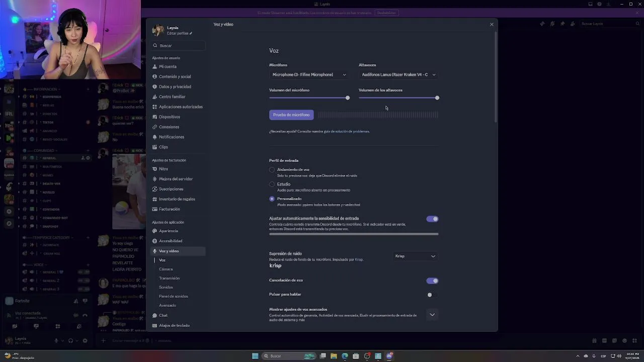Viewport: 644px width, 362px height.
Task: Expand microphone options arrow in user panel
Action: [62, 341]
